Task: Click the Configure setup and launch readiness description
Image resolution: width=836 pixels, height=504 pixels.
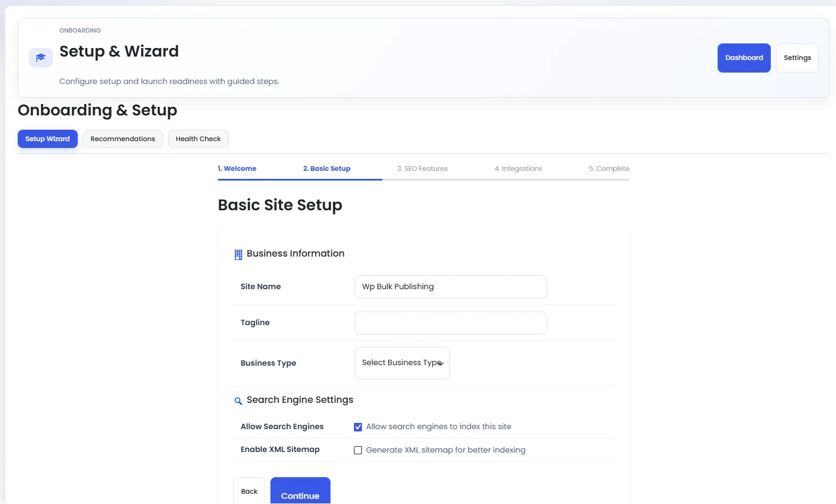Action: [169, 82]
